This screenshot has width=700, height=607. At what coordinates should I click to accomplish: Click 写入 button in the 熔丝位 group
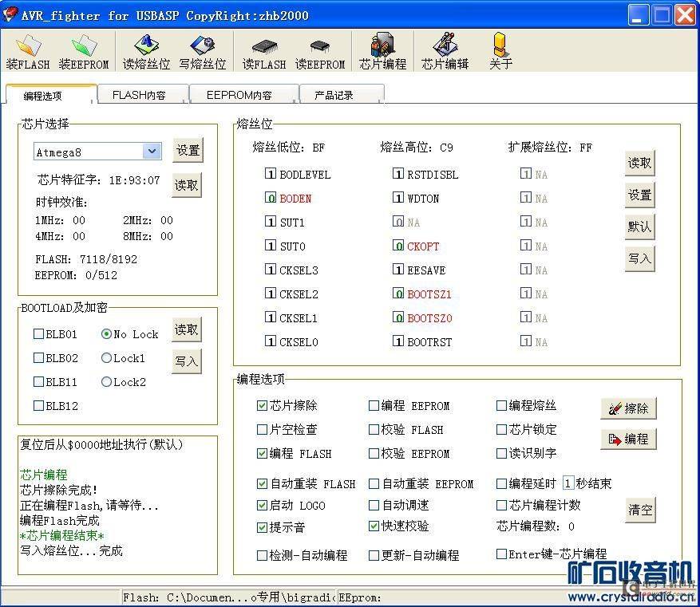(639, 258)
